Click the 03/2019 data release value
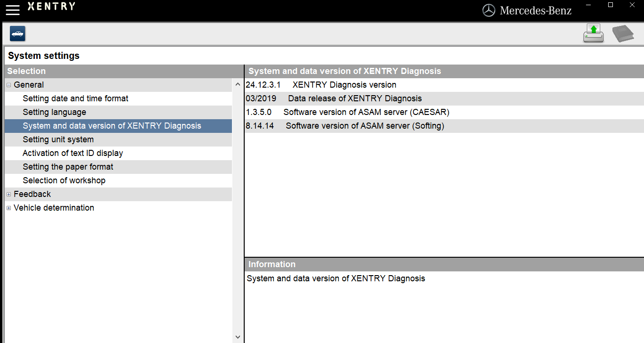 pos(261,98)
